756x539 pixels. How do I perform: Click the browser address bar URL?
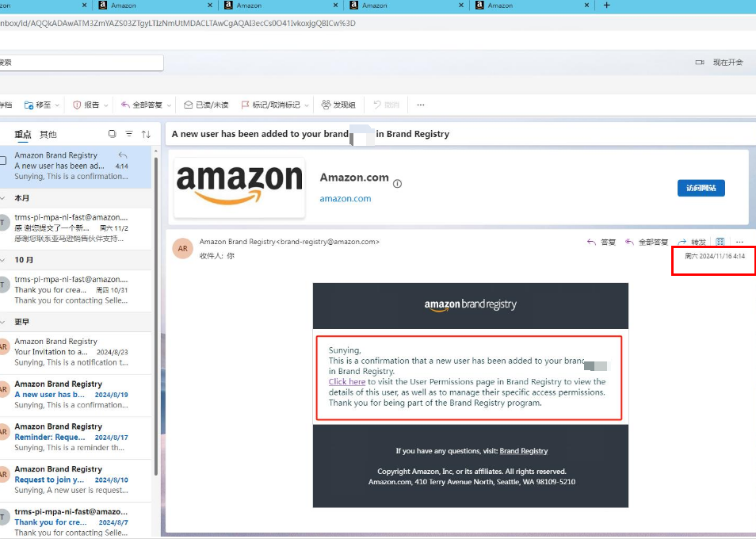coord(178,23)
